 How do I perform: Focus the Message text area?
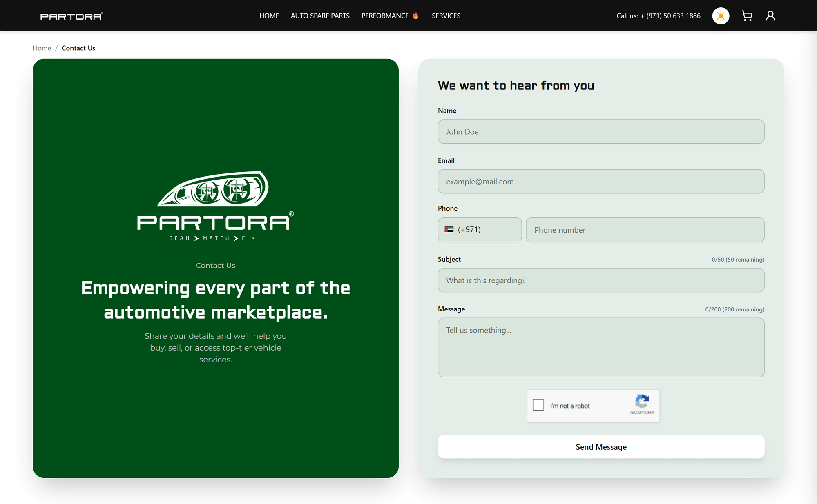pos(601,348)
